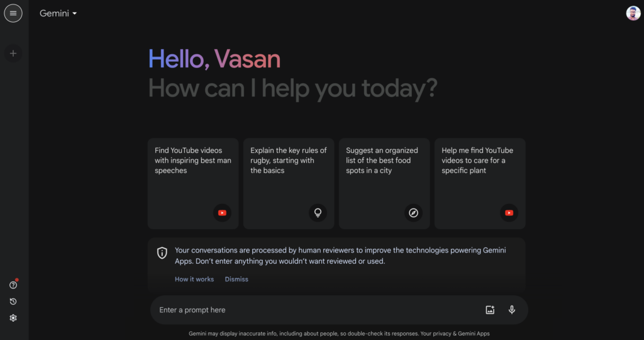This screenshot has width=644, height=340.
Task: Open the Activity history icon
Action: point(13,302)
